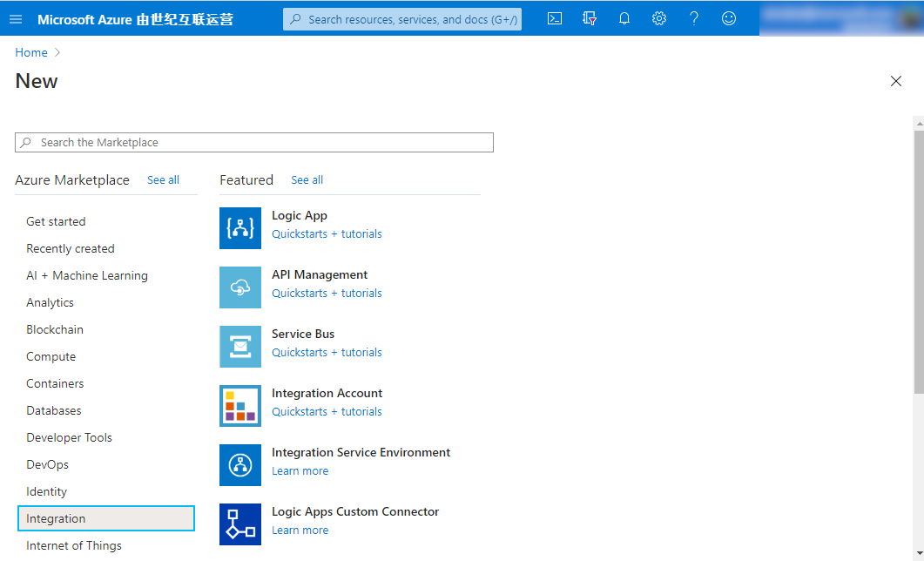
Task: Click the Logic App icon
Action: coord(240,228)
